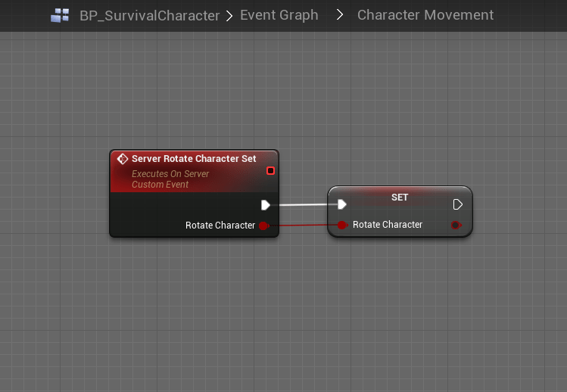Go to Event Graph breadcrumb

(279, 15)
